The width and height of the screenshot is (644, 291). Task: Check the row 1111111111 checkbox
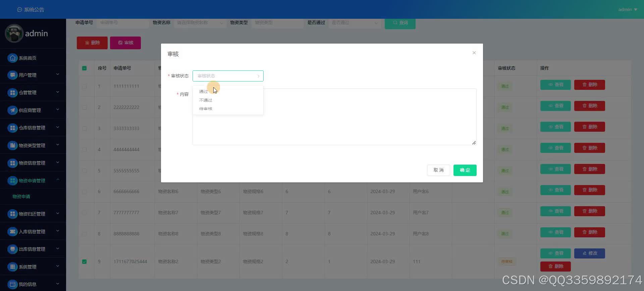(x=85, y=86)
